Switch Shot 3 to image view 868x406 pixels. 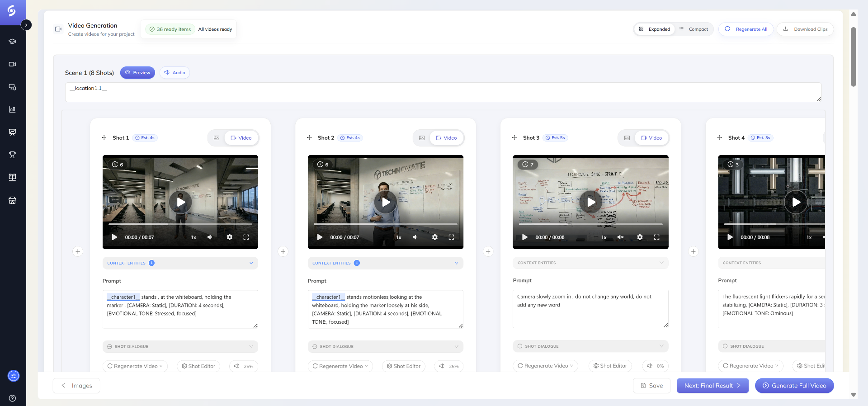627,138
